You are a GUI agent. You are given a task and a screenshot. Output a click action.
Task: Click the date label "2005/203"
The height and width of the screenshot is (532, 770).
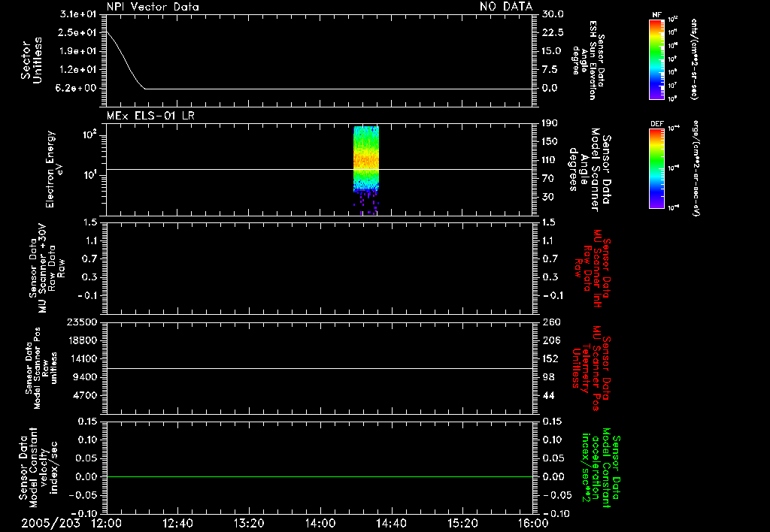click(x=50, y=523)
